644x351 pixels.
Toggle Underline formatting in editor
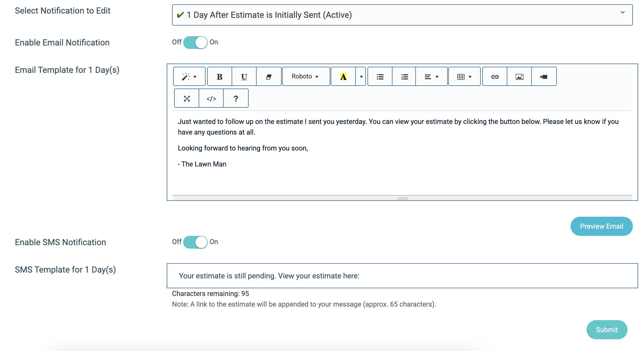pyautogui.click(x=244, y=77)
